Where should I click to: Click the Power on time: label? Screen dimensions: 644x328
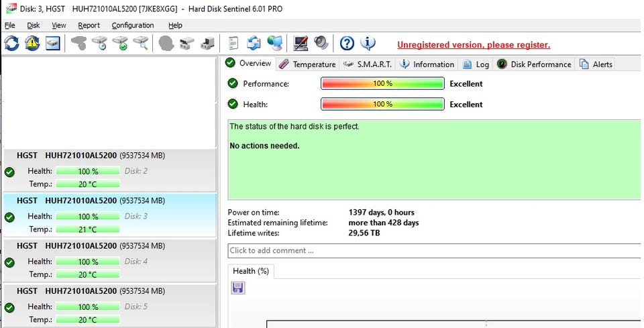pyautogui.click(x=254, y=212)
